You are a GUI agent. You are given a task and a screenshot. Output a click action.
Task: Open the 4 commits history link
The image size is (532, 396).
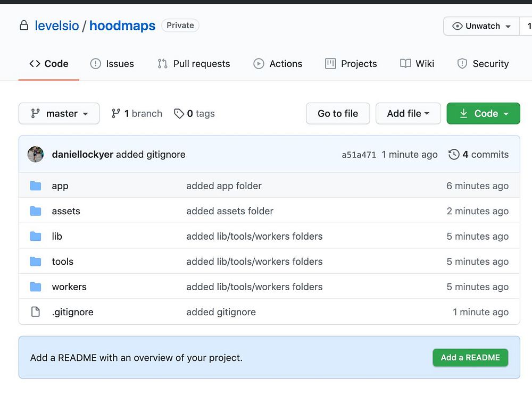point(478,155)
